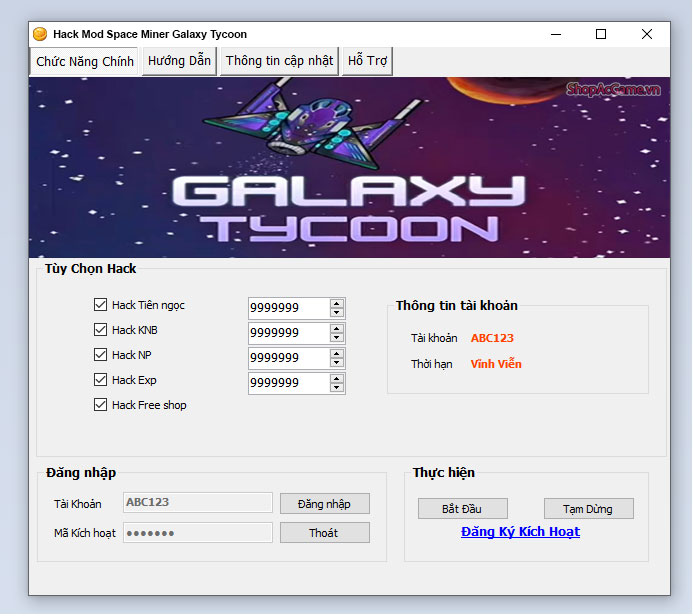Minimize the Hack Mod window
The image size is (693, 616).
click(x=556, y=34)
